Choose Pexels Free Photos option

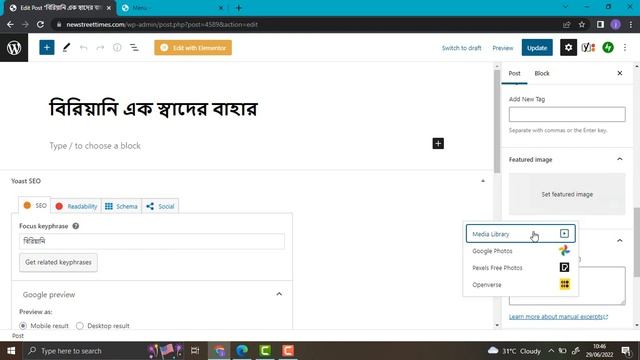520,268
